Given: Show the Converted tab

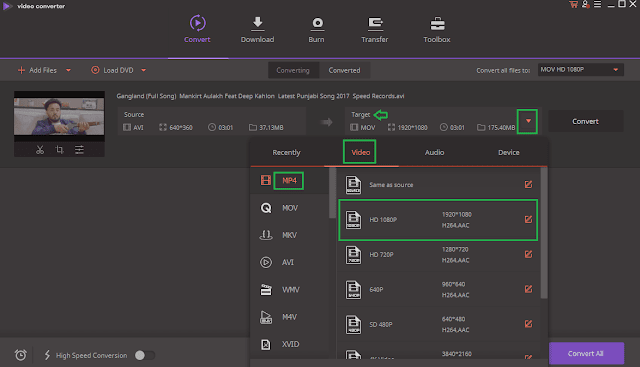Looking at the screenshot, I should pos(344,70).
